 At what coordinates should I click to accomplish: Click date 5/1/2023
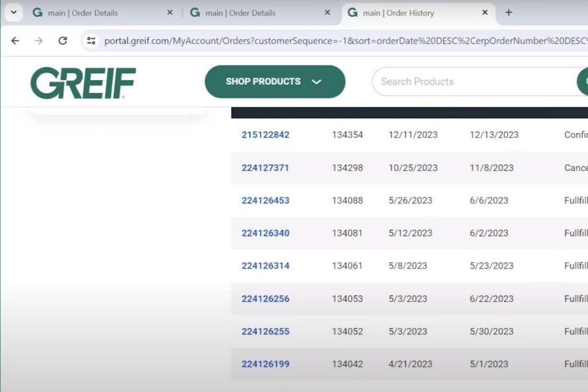[489, 364]
